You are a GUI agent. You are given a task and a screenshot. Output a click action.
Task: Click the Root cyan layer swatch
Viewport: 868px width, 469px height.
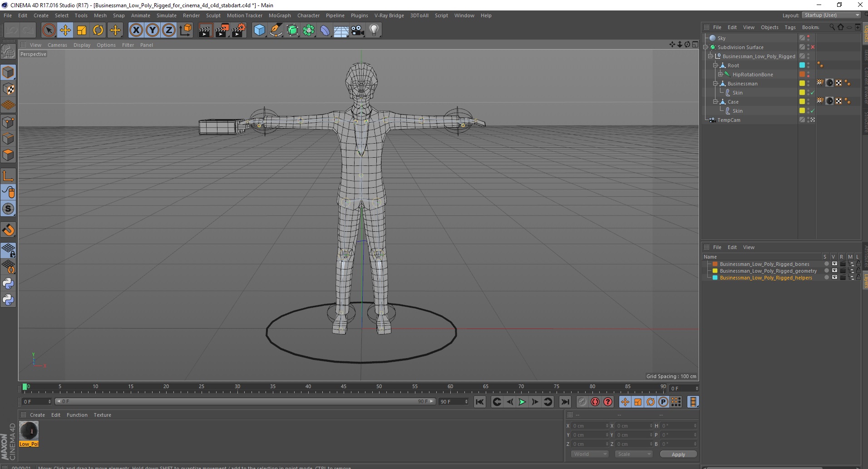(802, 65)
